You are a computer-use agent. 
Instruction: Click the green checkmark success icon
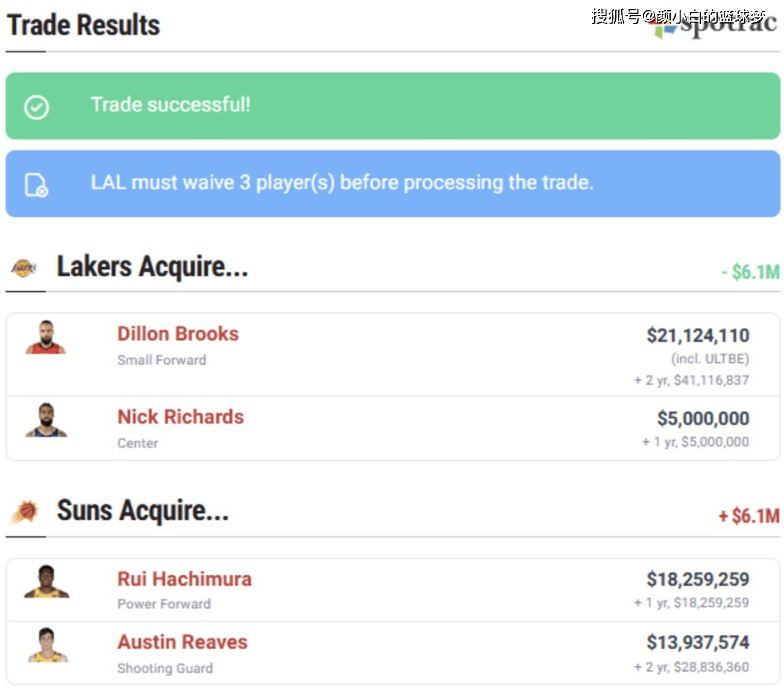click(x=36, y=107)
